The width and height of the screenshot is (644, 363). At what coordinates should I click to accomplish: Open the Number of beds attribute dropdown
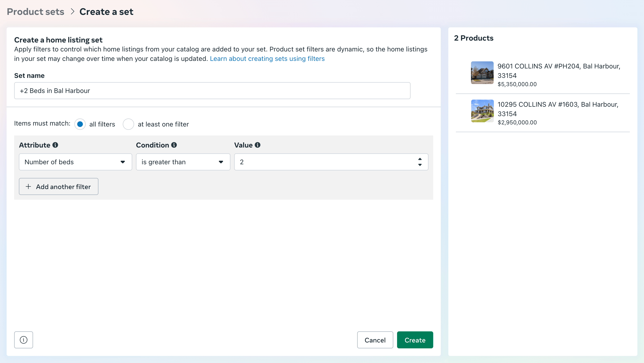[76, 162]
